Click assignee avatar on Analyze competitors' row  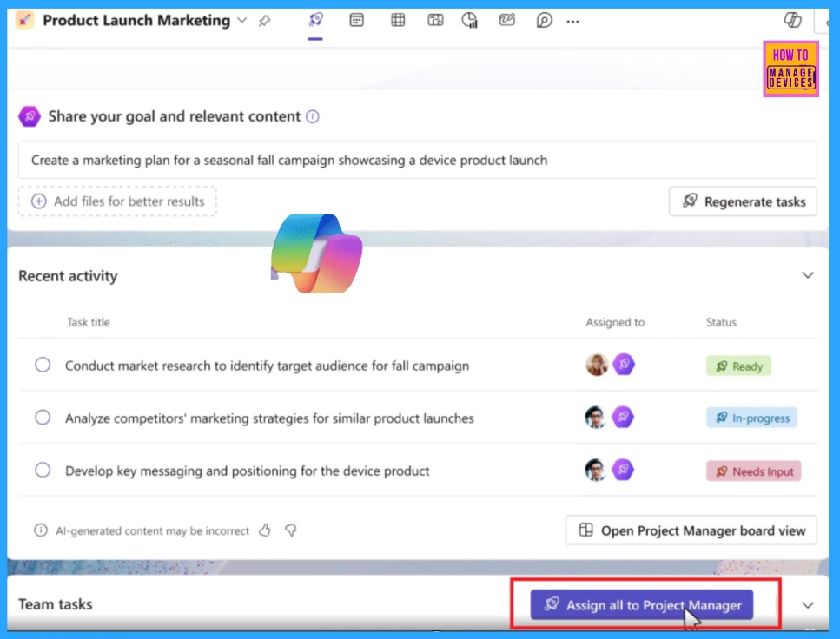click(x=595, y=418)
